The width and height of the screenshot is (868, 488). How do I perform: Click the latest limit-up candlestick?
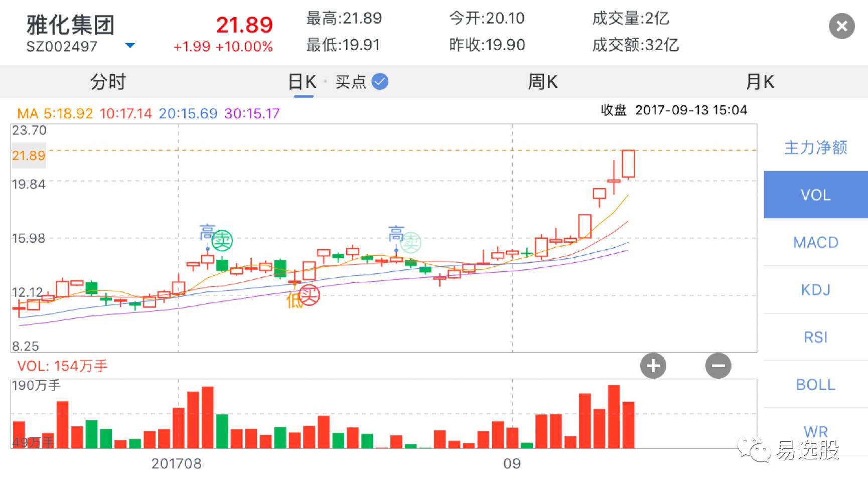[629, 164]
